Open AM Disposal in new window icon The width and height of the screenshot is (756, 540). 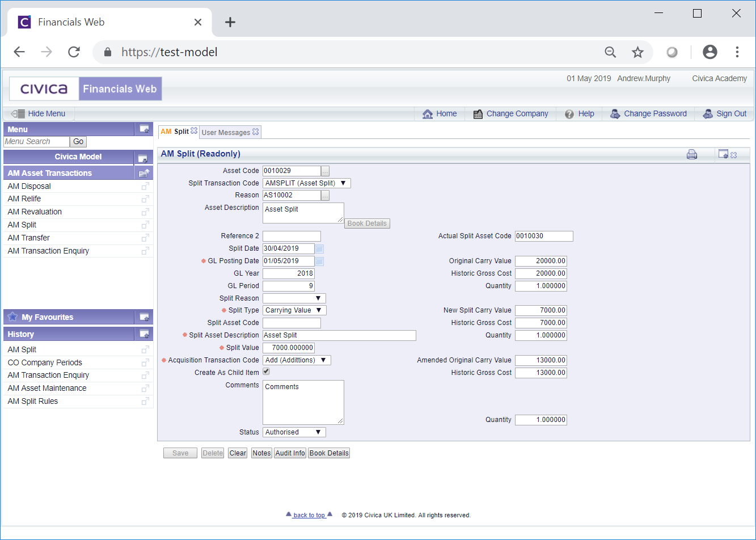point(145,186)
